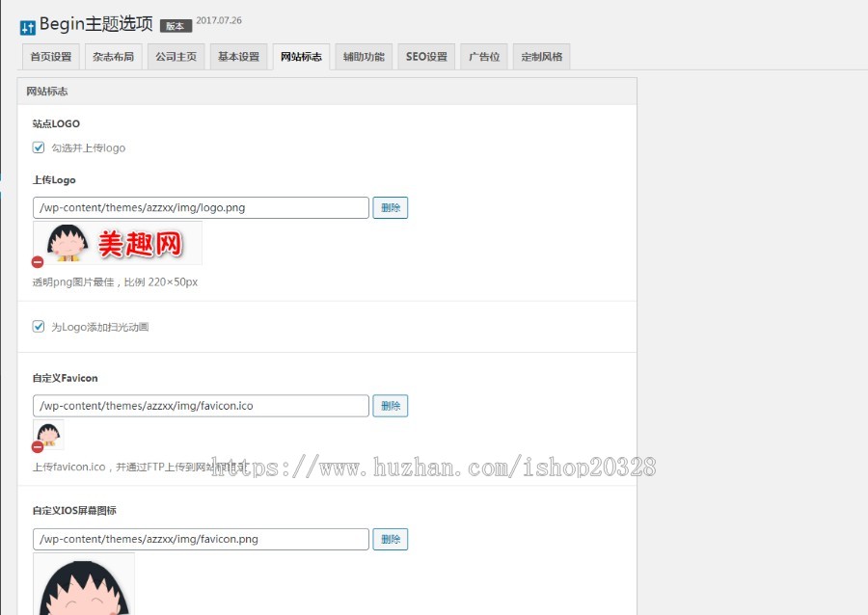Viewport: 868px width, 615px height.
Task: Go to the 广告位 tab
Action: [x=484, y=57]
